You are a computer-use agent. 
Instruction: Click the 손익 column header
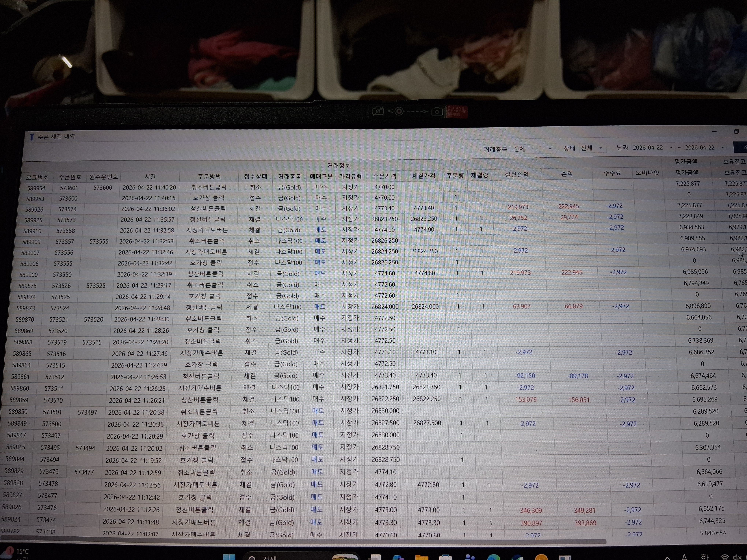(x=567, y=173)
